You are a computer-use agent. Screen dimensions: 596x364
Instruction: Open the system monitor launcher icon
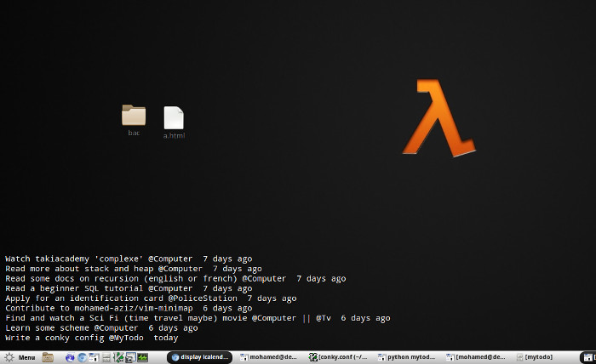pyautogui.click(x=142, y=357)
